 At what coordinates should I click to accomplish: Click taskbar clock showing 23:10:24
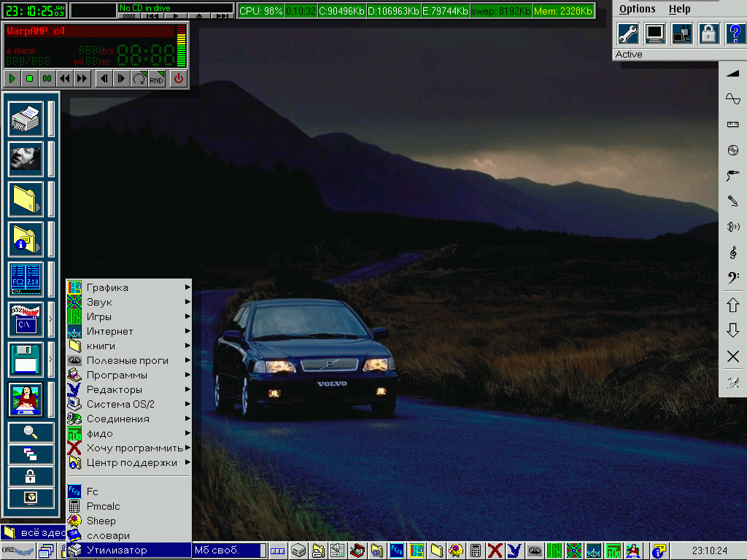(x=709, y=551)
